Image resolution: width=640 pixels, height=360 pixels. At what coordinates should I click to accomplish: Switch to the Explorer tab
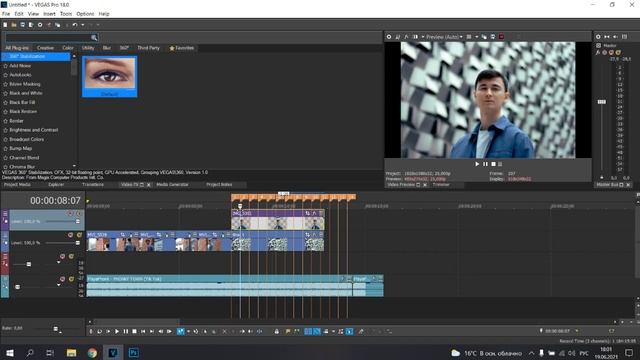(56, 184)
